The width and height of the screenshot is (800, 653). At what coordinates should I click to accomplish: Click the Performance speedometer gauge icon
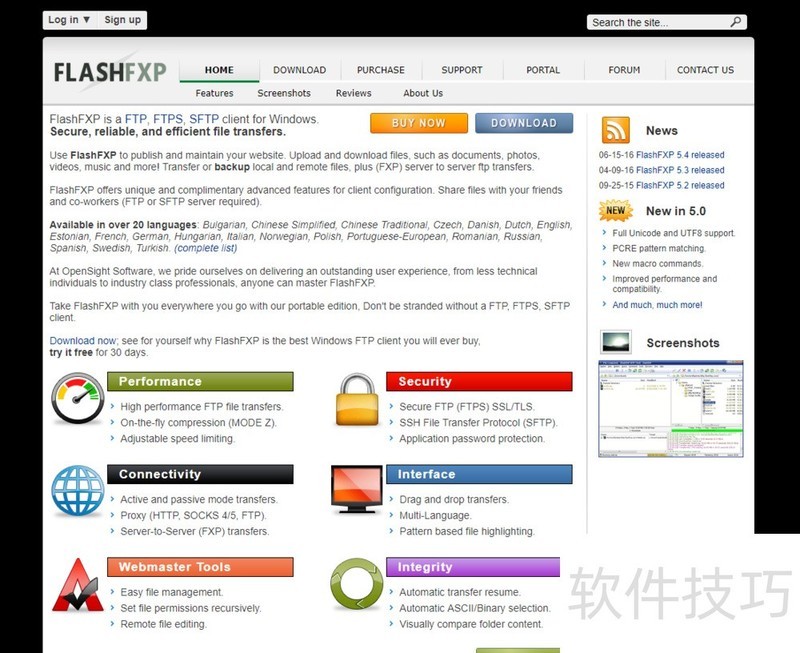click(x=78, y=400)
